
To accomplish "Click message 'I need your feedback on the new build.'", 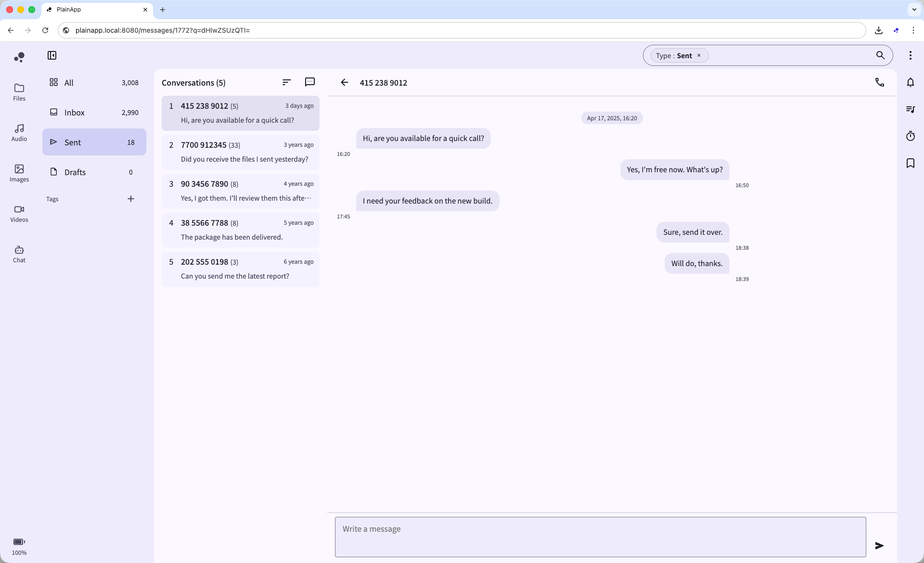I will click(x=427, y=201).
